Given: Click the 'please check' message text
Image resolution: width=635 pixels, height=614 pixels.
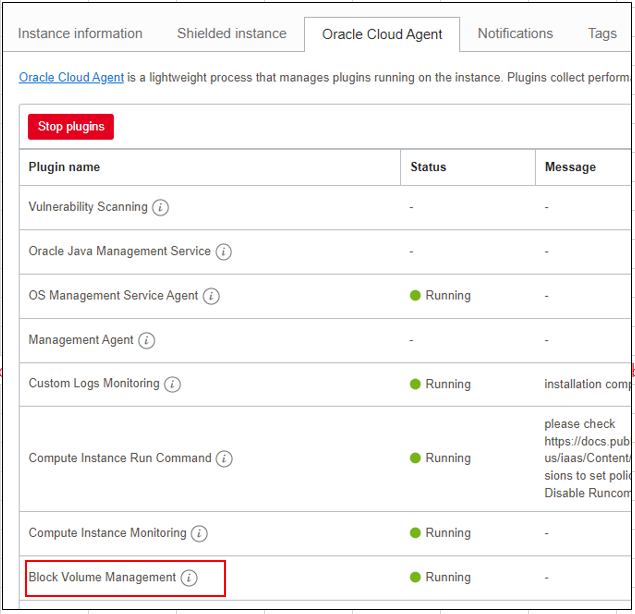Looking at the screenshot, I should click(x=580, y=424).
